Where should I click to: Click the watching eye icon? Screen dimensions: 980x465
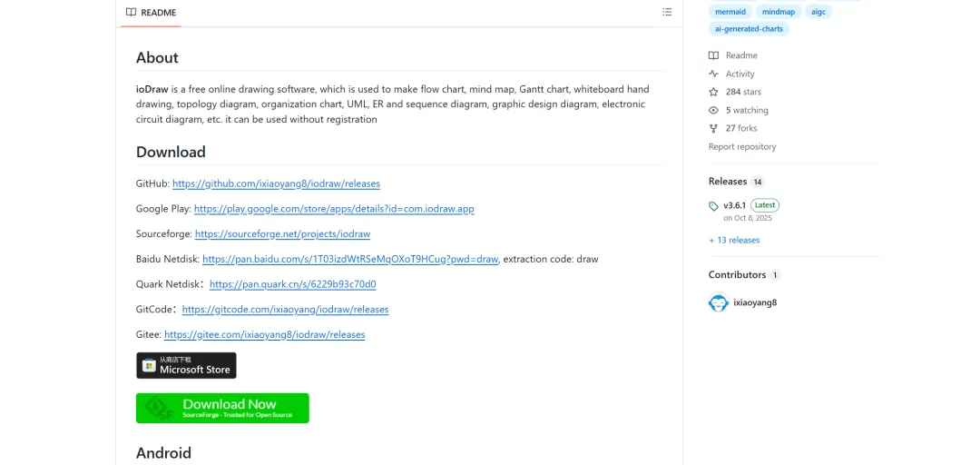coord(714,110)
